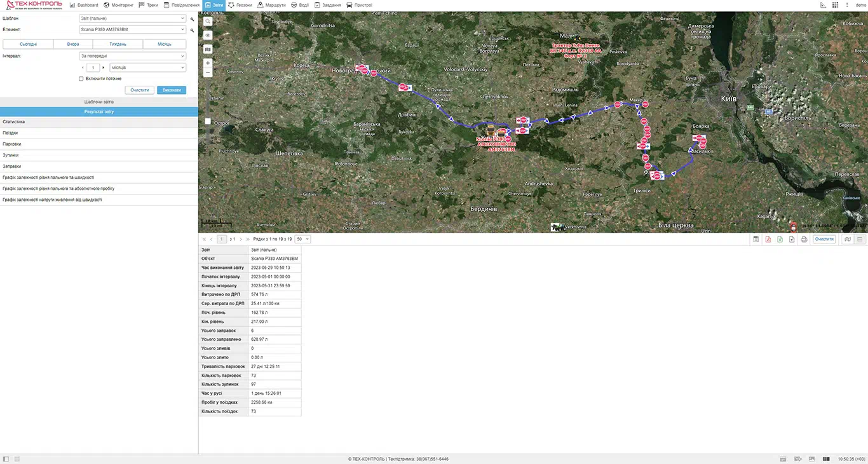Go to last page of results
Viewport: 868px width, 464px height.
pyautogui.click(x=248, y=239)
